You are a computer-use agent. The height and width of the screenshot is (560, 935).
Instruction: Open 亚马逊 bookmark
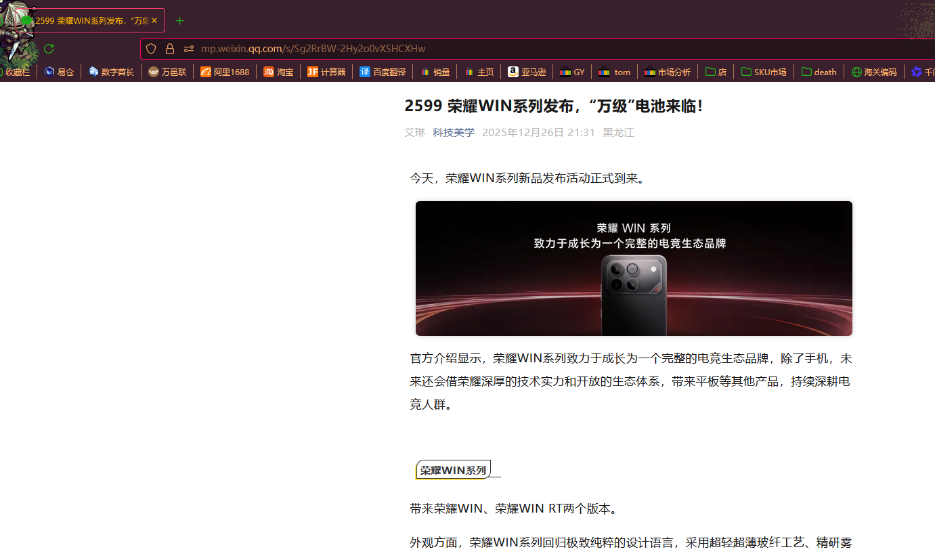pyautogui.click(x=527, y=72)
